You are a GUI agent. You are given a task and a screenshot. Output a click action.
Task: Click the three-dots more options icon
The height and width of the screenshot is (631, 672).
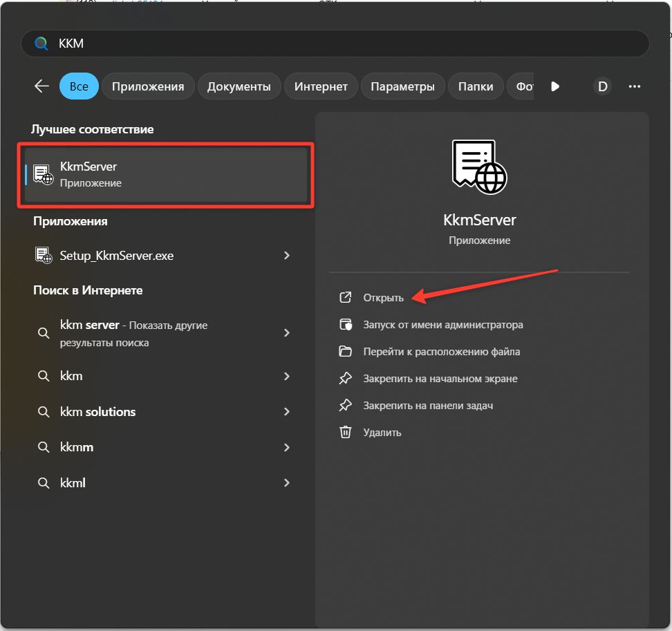634,86
